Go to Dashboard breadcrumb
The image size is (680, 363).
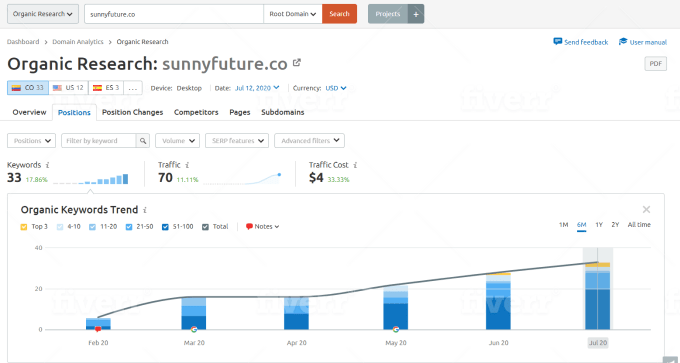click(23, 42)
